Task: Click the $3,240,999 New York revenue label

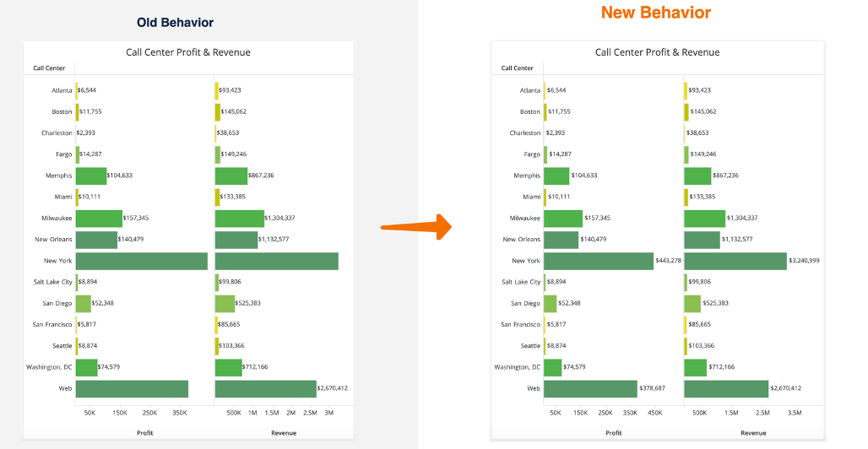Action: [804, 261]
